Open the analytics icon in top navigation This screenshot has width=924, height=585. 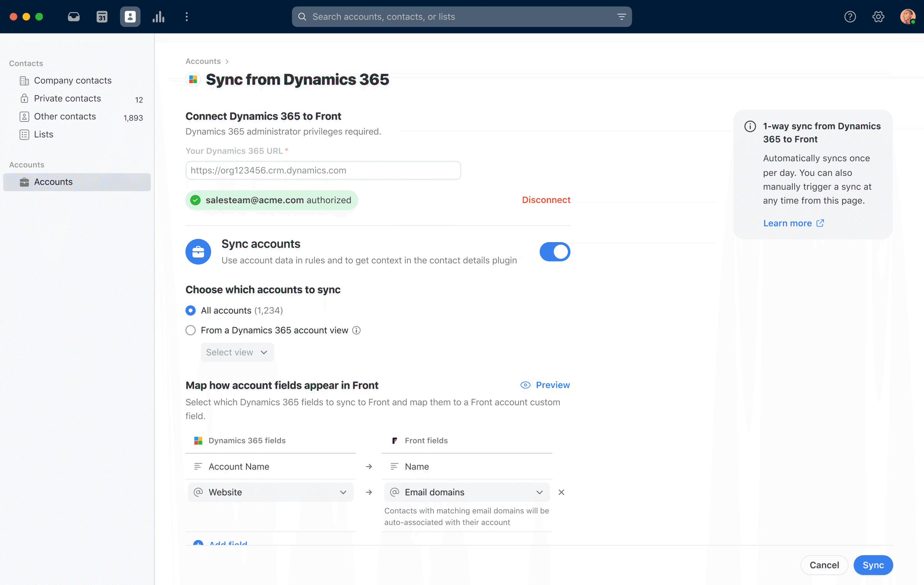pos(159,17)
